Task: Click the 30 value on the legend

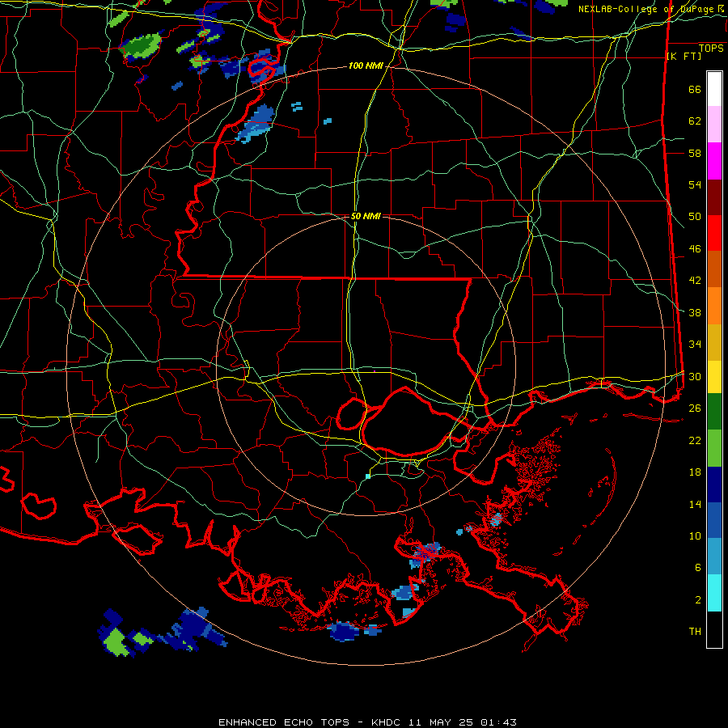Action: [x=695, y=376]
